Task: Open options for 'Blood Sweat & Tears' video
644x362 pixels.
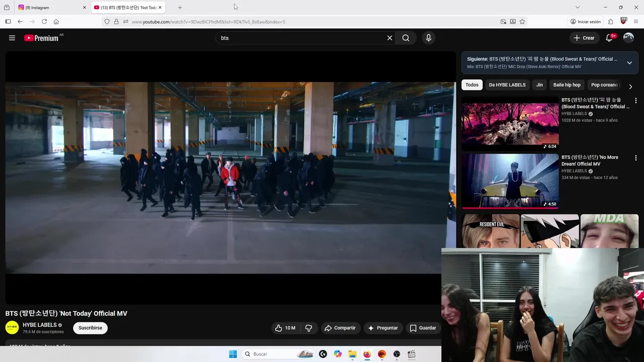Action: [636, 101]
